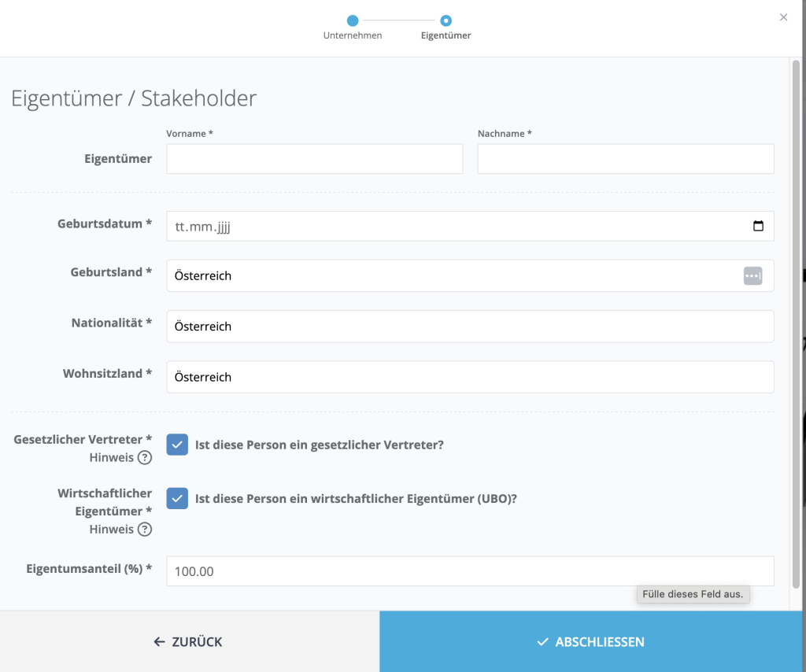This screenshot has width=806, height=672.
Task: Click the ABSCHLIESSEN button
Action: (x=590, y=641)
